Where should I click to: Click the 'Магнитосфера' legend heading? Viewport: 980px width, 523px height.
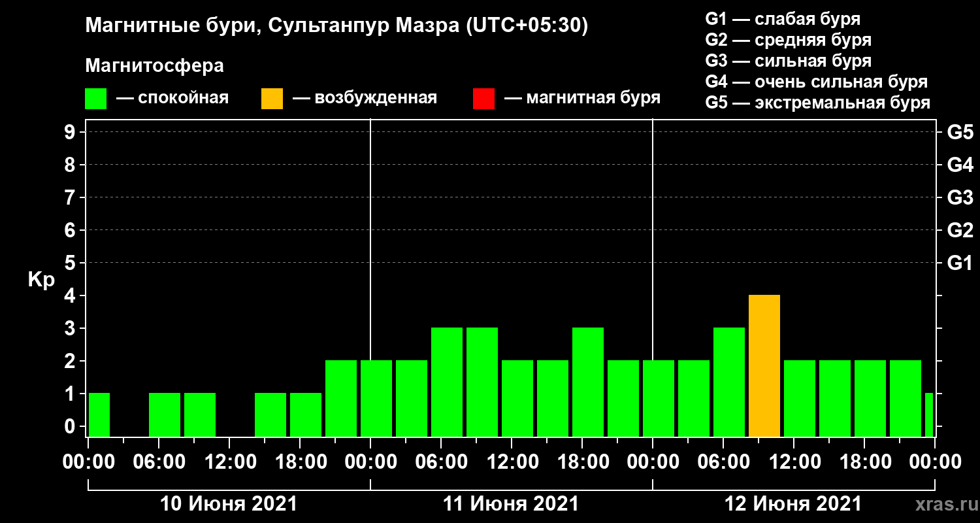pos(155,66)
